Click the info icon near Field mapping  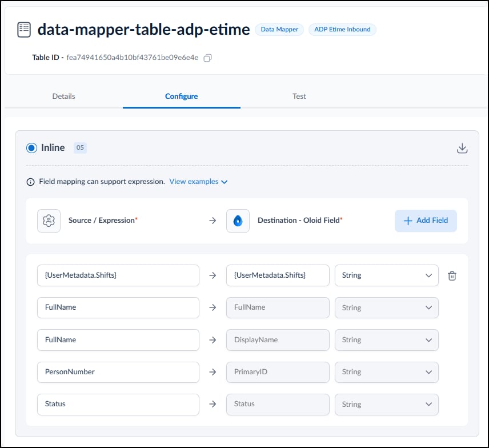coord(31,182)
